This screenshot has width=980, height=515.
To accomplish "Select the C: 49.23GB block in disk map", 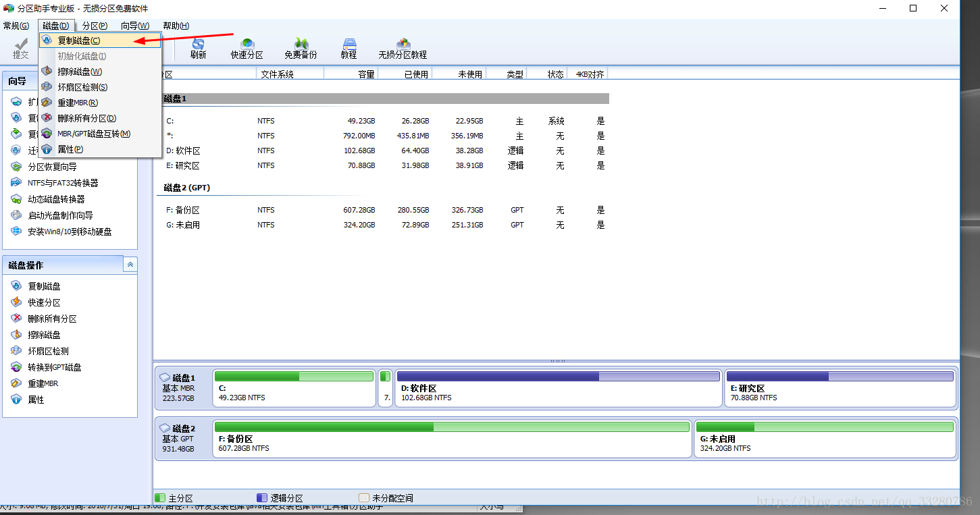I will [294, 388].
